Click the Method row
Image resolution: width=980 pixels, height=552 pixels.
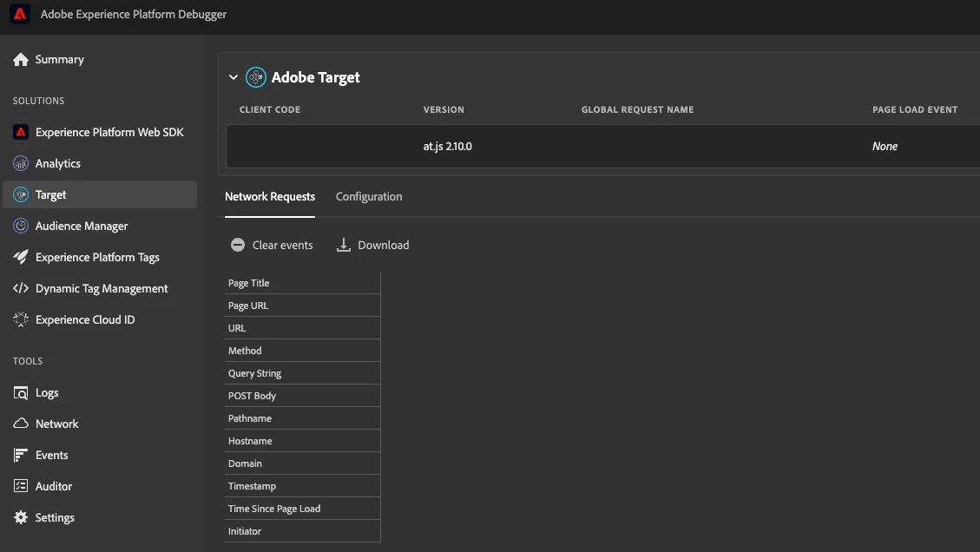pyautogui.click(x=302, y=350)
